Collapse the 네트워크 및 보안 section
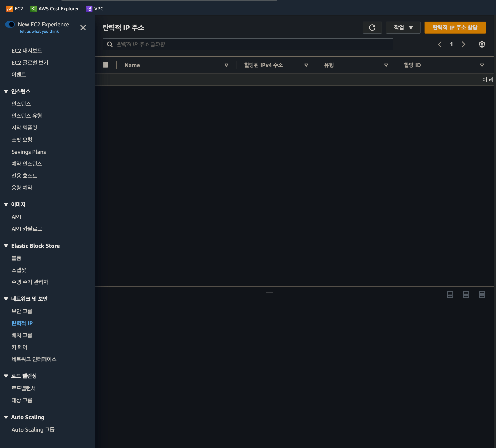The width and height of the screenshot is (496, 448). point(6,299)
